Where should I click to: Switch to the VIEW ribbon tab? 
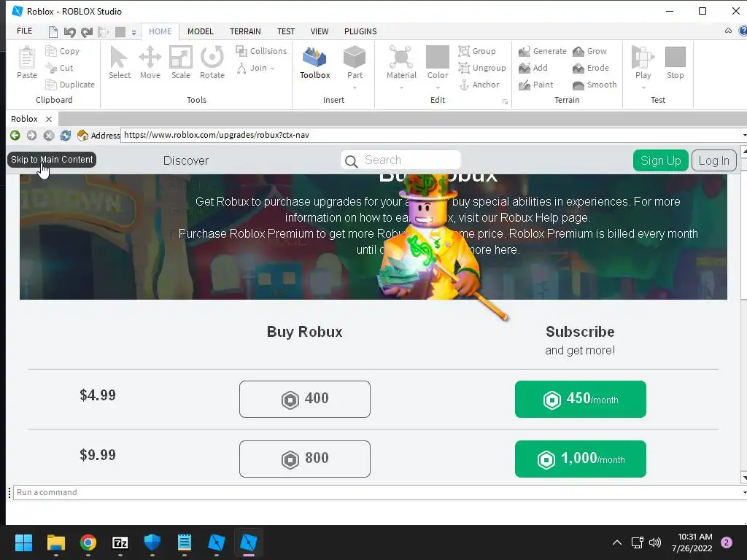pyautogui.click(x=320, y=31)
